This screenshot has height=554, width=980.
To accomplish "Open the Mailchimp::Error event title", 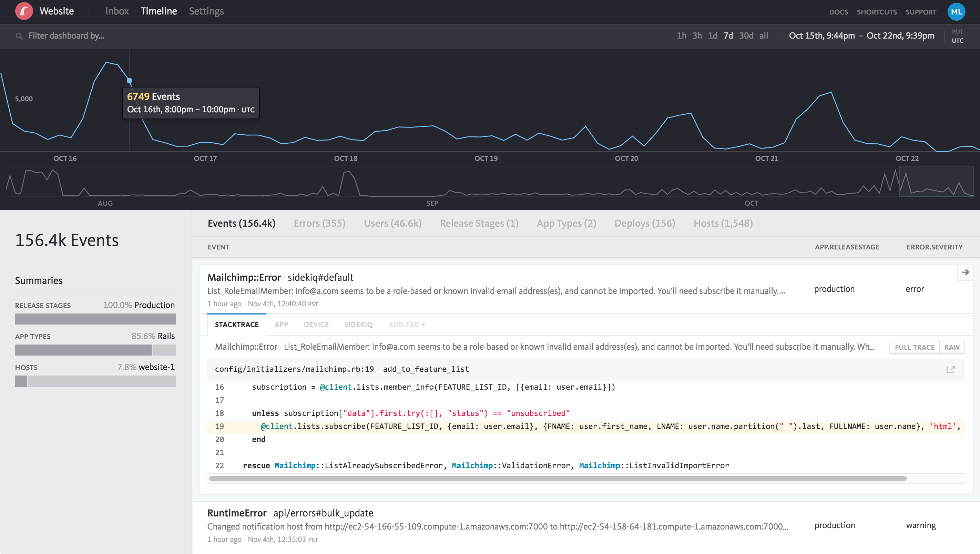I will coord(244,277).
